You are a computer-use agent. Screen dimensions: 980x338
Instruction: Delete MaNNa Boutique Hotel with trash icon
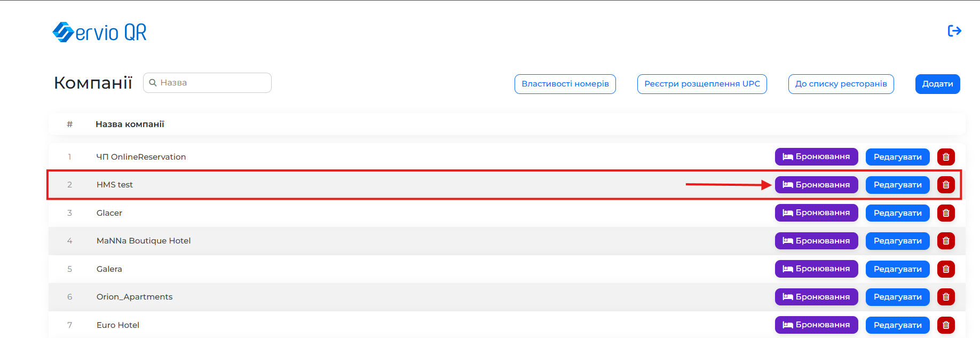[946, 241]
